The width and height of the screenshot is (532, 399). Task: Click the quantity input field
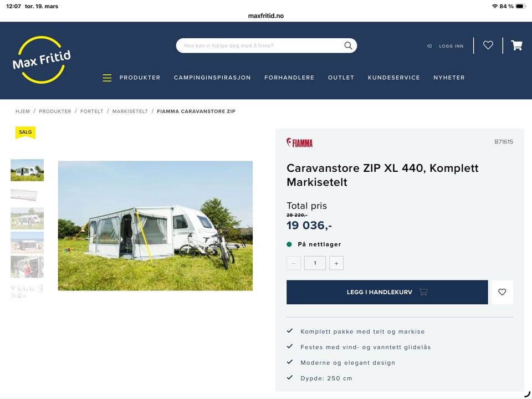315,263
